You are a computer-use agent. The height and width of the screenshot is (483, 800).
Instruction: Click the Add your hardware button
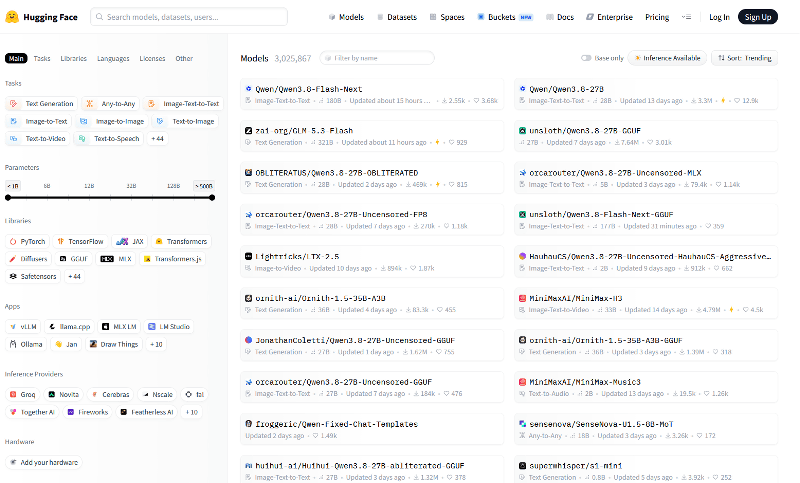[44, 463]
